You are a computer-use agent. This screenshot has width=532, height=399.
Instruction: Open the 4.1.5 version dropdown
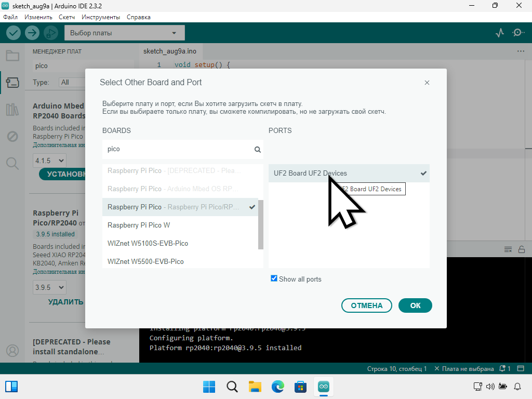pos(49,161)
